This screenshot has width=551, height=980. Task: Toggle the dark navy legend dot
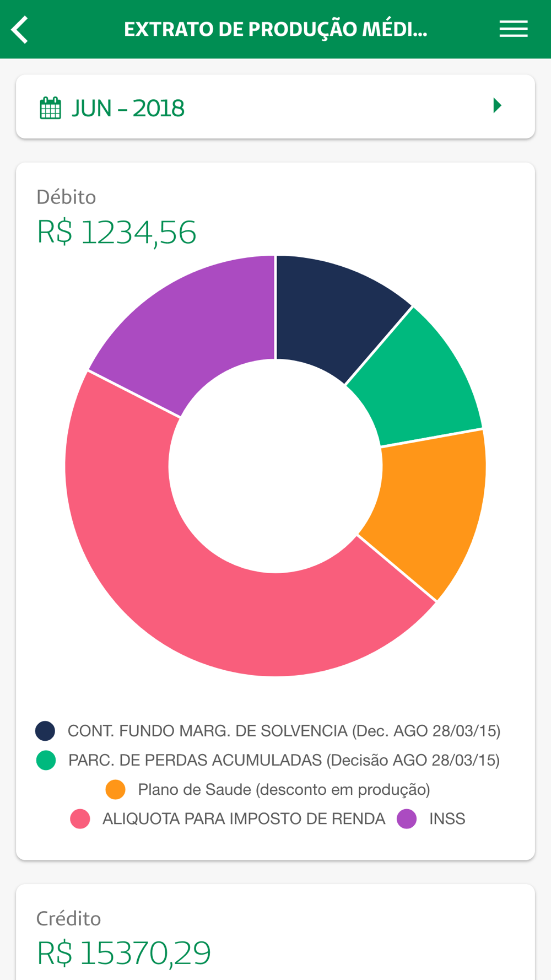45,731
